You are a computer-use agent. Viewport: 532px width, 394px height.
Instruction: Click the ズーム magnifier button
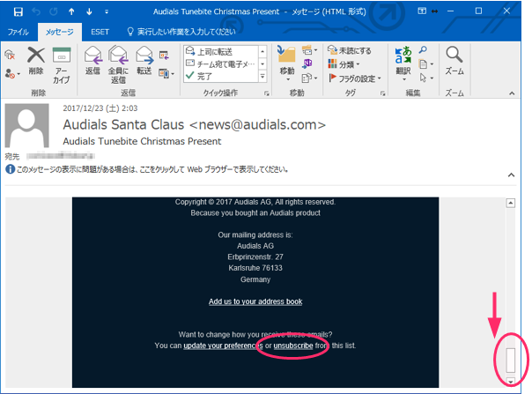click(x=454, y=61)
